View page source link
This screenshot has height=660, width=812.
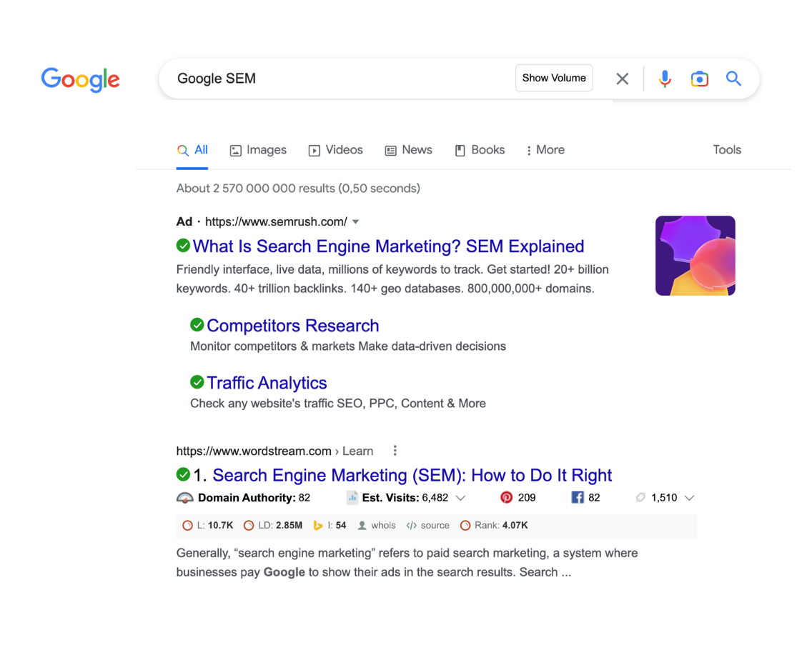(427, 526)
